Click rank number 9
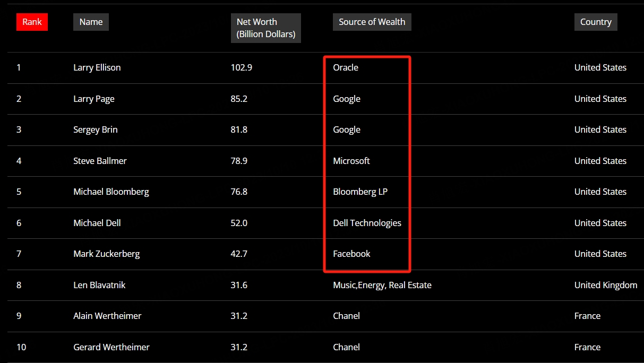 (19, 316)
